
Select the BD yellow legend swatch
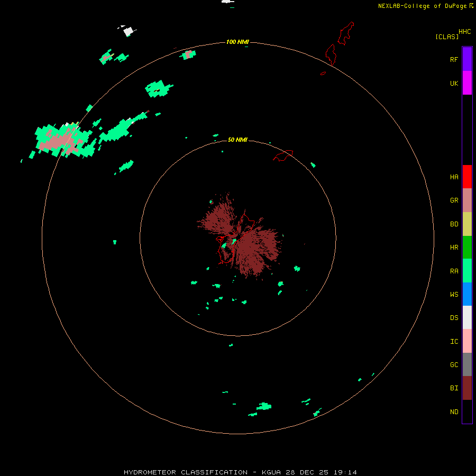tap(467, 224)
